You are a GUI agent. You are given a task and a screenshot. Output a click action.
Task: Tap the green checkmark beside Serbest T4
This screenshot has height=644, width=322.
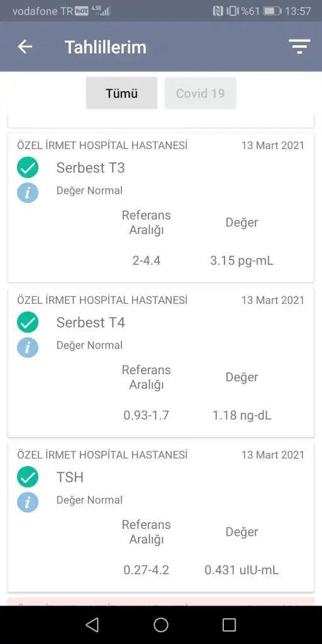(x=28, y=323)
